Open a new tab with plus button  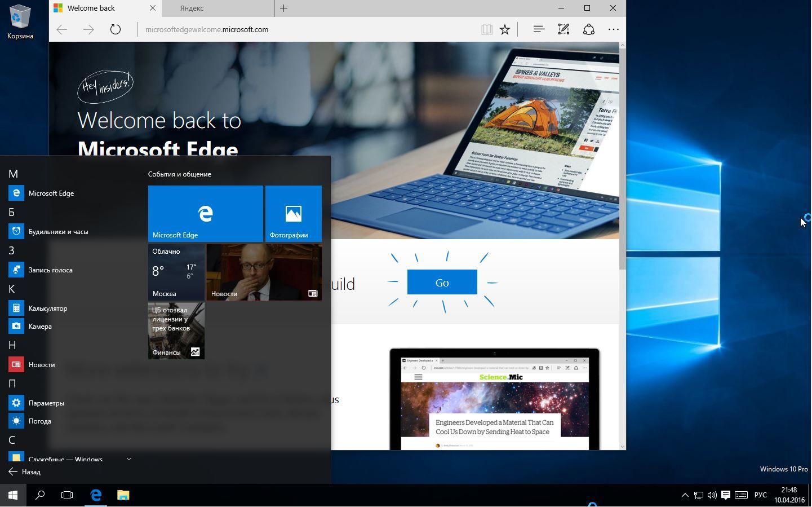tap(284, 8)
